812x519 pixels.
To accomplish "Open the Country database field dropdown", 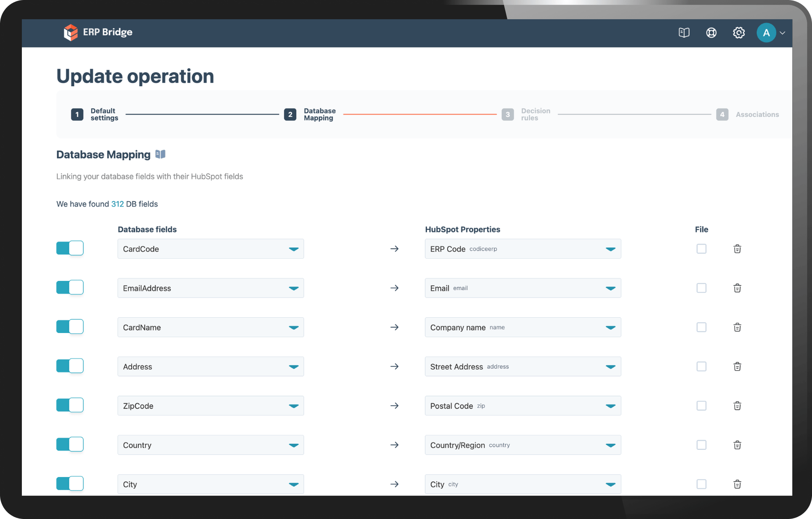I will click(x=211, y=445).
